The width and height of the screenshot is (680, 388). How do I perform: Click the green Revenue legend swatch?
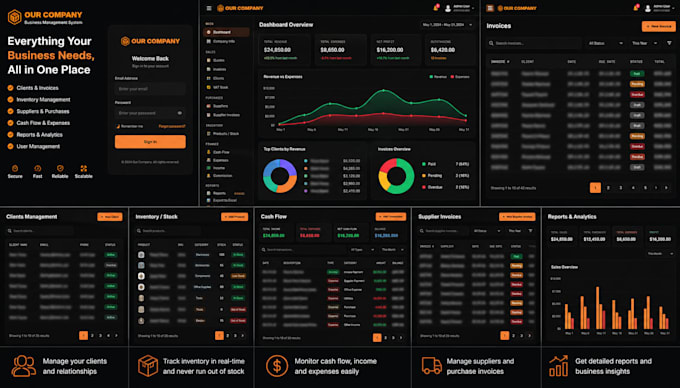[x=431, y=77]
